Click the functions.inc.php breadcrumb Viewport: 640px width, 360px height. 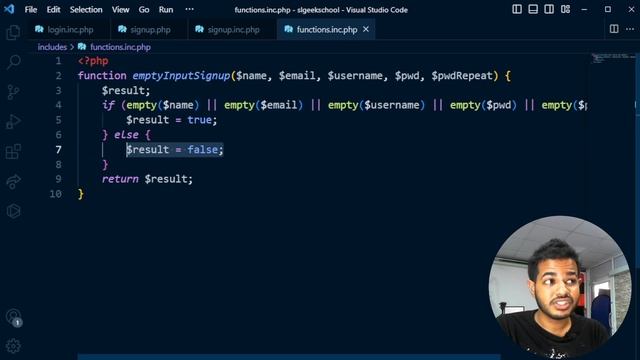coord(120,47)
